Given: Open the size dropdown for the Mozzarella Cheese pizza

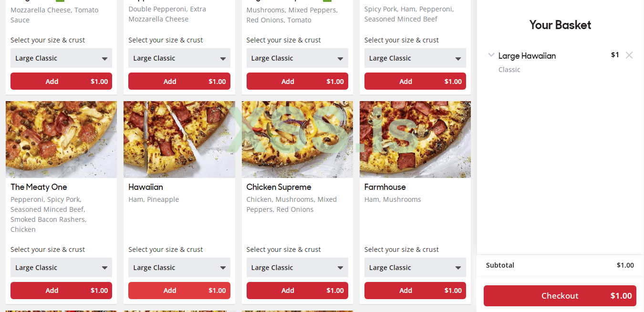Looking at the screenshot, I should (61, 58).
